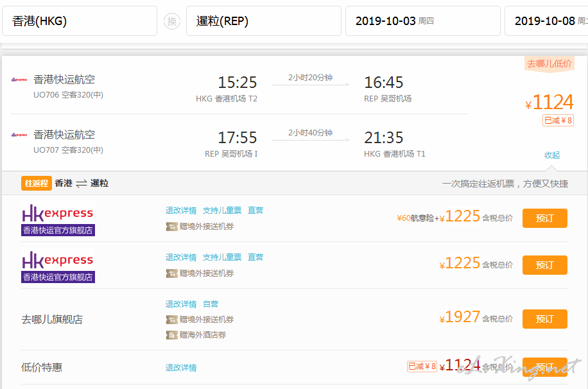
Task: Book 低价特惠 ¥1124 offer
Action: click(544, 367)
